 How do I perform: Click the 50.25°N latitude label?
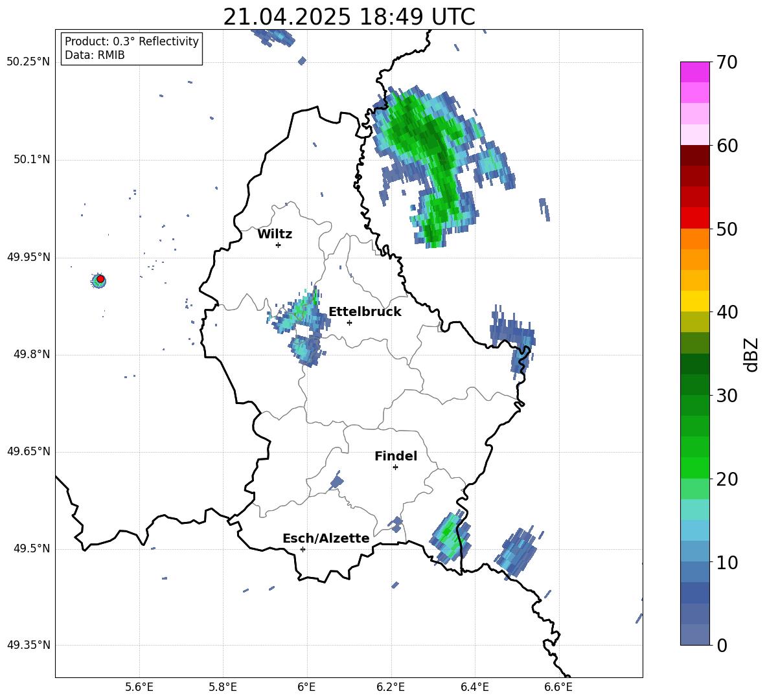click(28, 62)
